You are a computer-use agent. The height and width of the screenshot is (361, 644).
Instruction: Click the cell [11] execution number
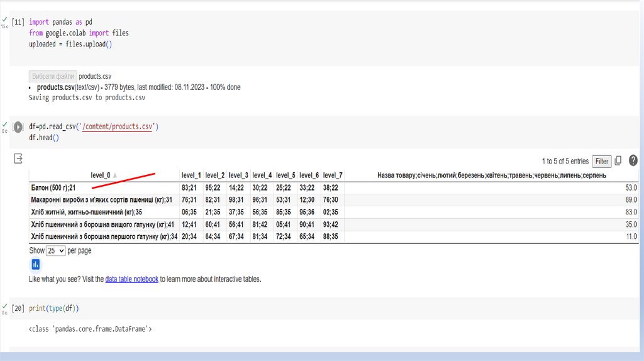pos(18,22)
